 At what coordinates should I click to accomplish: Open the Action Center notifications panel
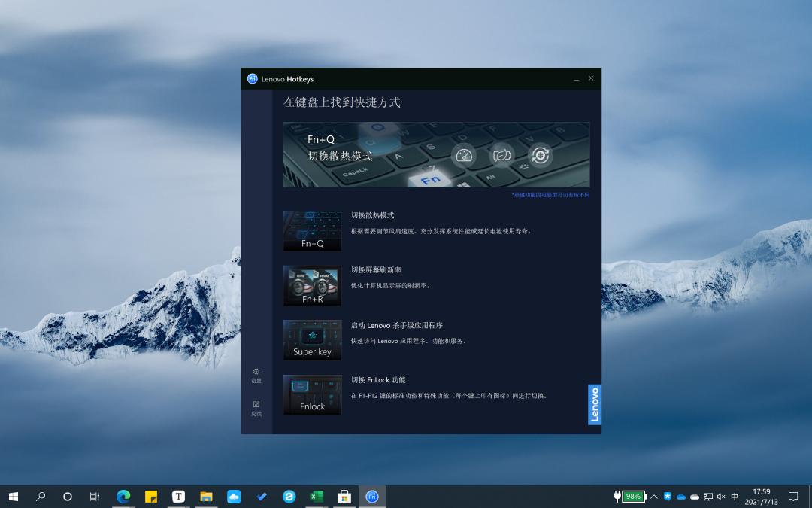(x=793, y=497)
